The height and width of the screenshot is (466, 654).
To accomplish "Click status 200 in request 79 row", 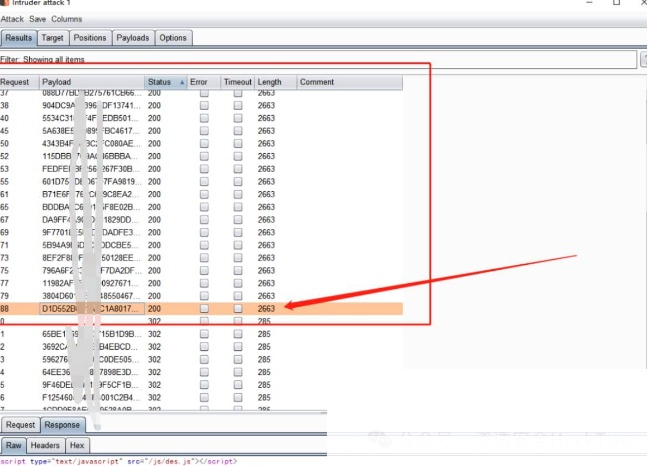I will click(x=154, y=297).
